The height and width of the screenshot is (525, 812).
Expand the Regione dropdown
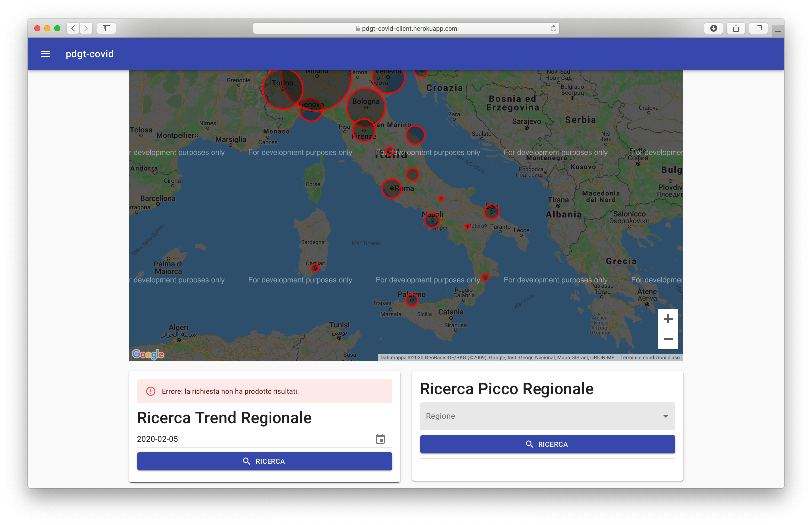547,416
